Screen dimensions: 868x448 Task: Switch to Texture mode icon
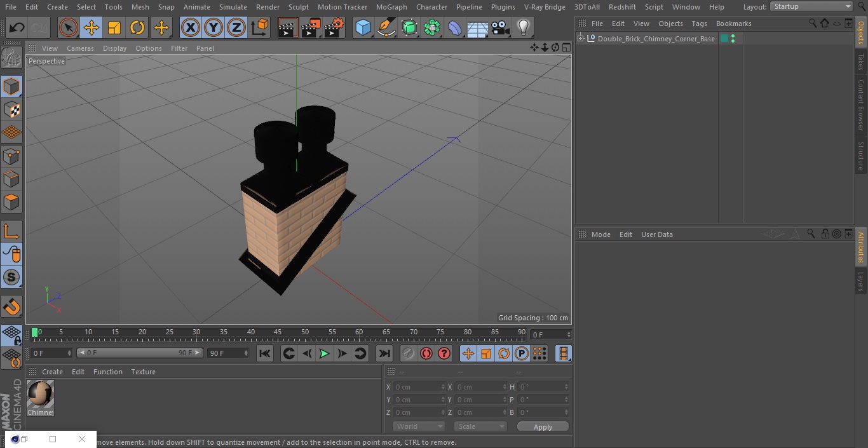(x=11, y=109)
